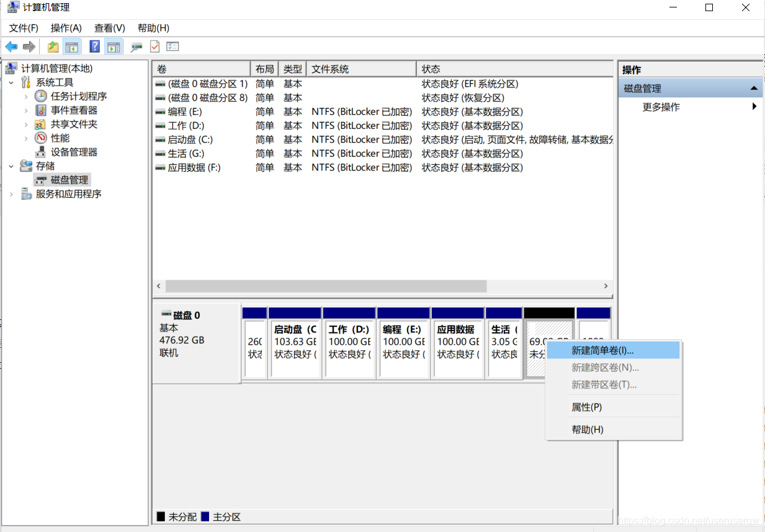Image resolution: width=765 pixels, height=532 pixels.
Task: Sort by the 文件系统 column header
Action: pyautogui.click(x=361, y=69)
